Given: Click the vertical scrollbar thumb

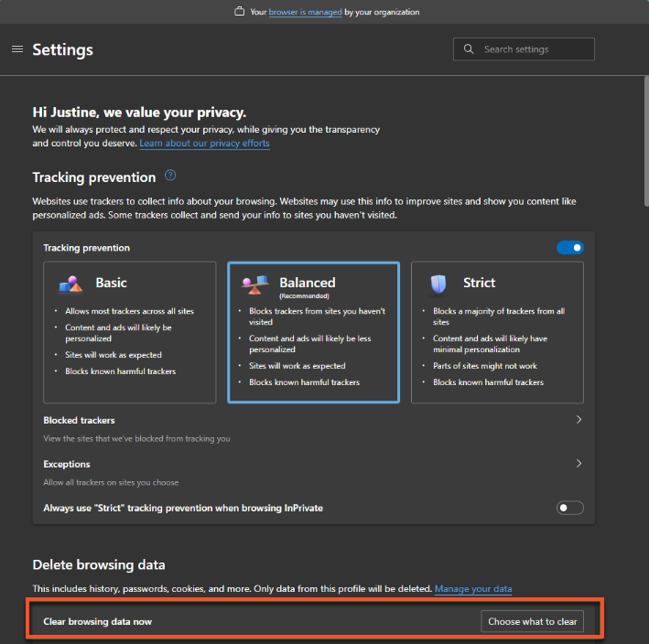Looking at the screenshot, I should 646,141.
